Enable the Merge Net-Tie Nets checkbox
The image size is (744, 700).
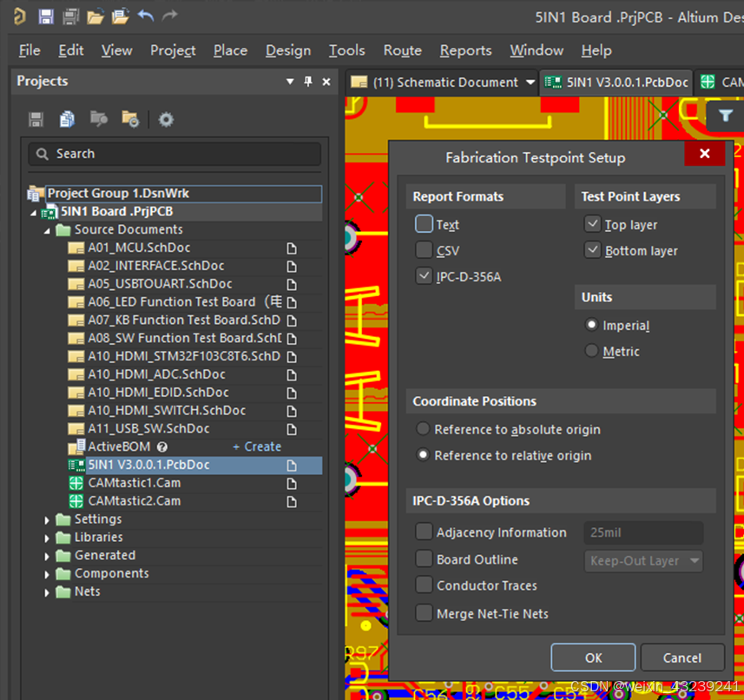click(424, 612)
